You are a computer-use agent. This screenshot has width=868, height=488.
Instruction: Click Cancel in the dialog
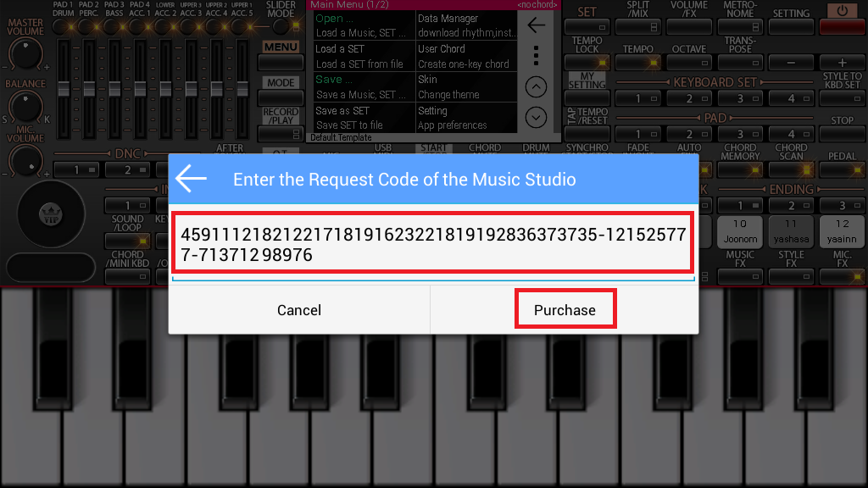(x=299, y=310)
